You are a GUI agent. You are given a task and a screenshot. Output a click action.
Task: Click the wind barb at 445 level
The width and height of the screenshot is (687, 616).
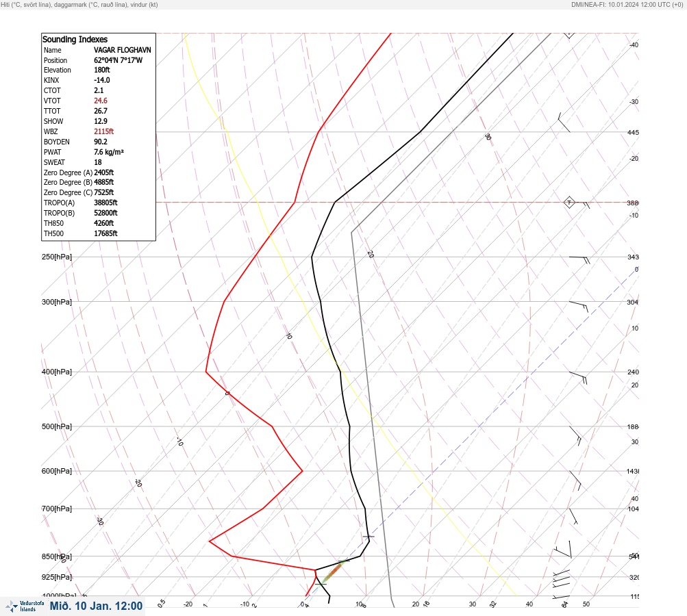coord(564,122)
